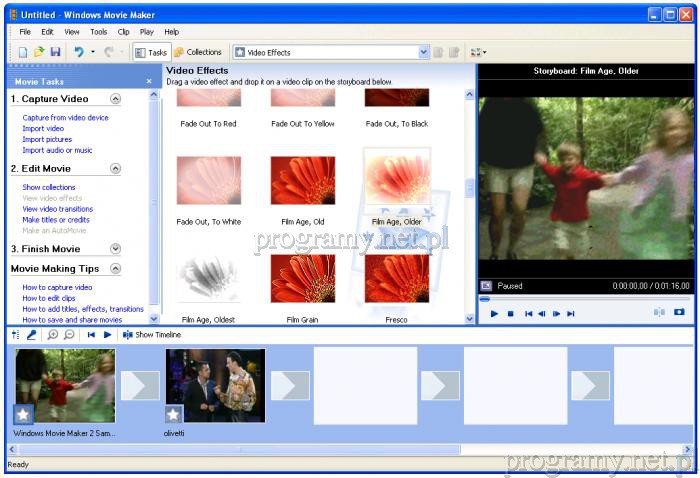Expand the Finish Movie section

tap(116, 249)
